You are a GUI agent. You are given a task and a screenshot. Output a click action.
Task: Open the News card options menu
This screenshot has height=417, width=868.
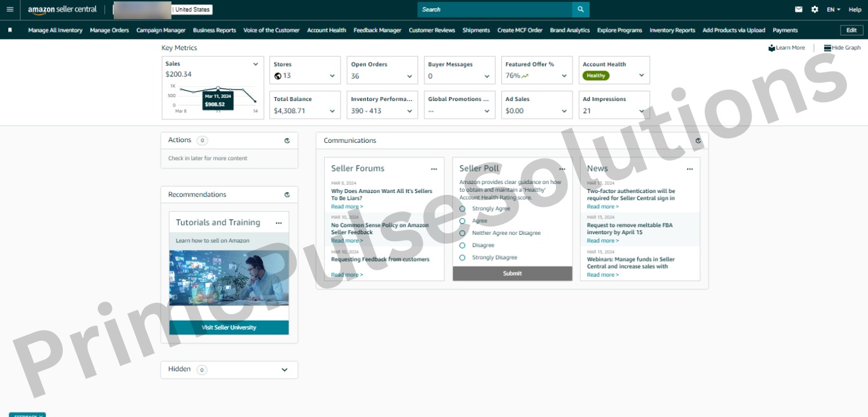tap(689, 169)
